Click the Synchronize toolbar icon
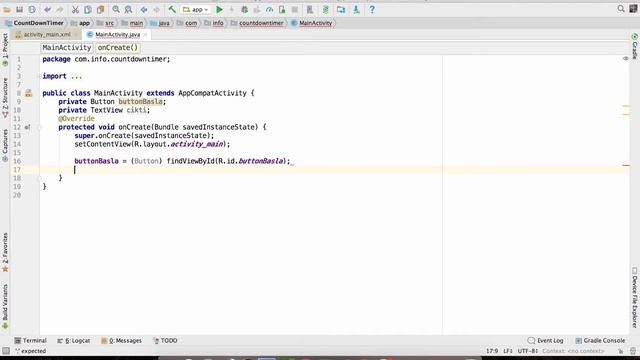Image resolution: width=640 pixels, height=360 pixels. coord(32,9)
